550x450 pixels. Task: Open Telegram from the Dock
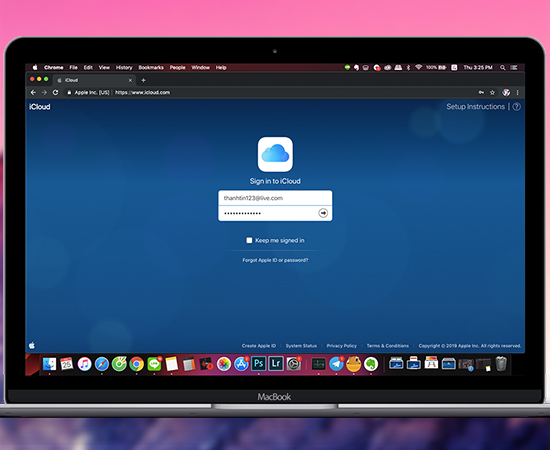(x=336, y=364)
